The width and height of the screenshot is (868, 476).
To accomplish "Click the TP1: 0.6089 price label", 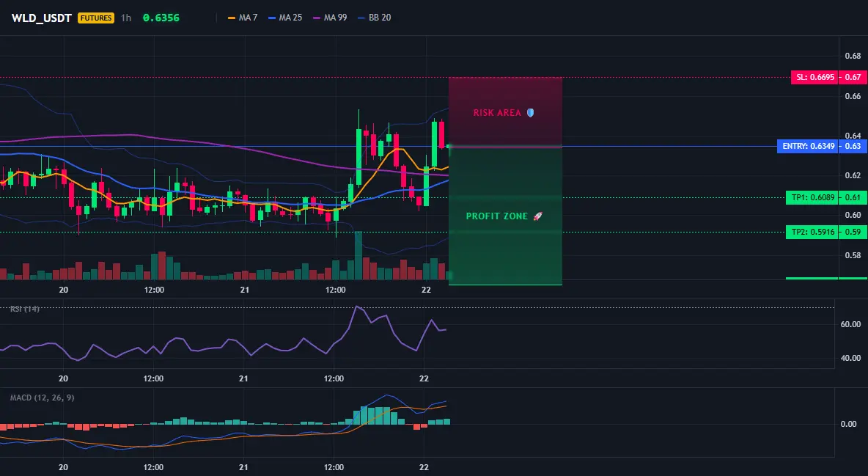I will pyautogui.click(x=812, y=197).
